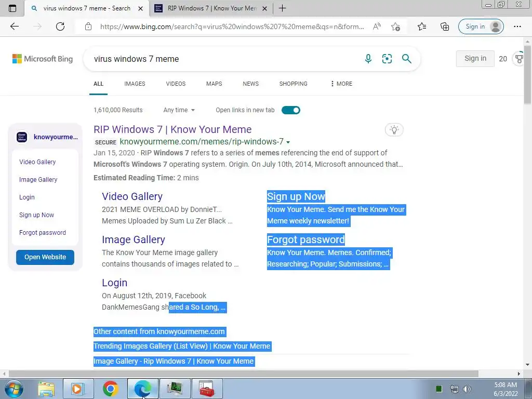
Task: Open Bing visual search camera icon
Action: click(387, 59)
